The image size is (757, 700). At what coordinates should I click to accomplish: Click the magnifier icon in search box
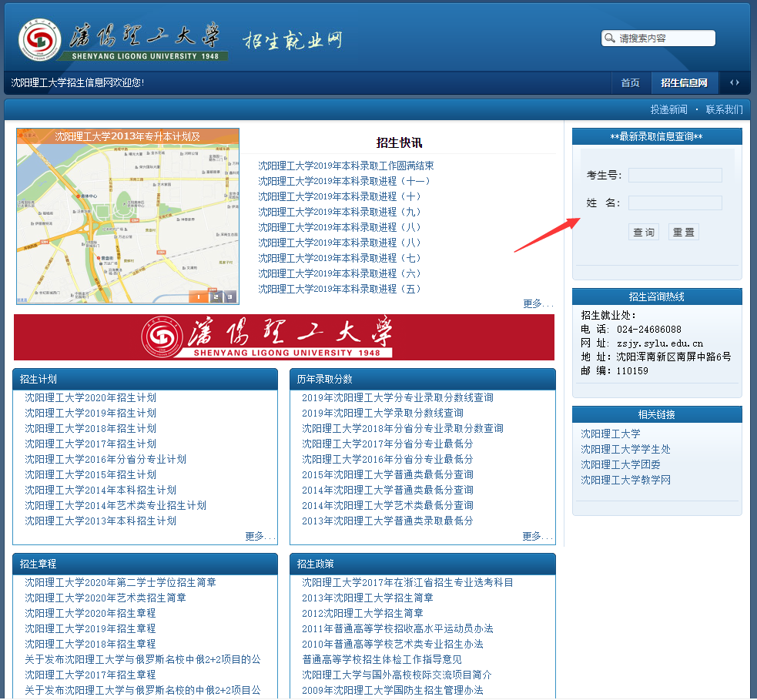tap(610, 39)
